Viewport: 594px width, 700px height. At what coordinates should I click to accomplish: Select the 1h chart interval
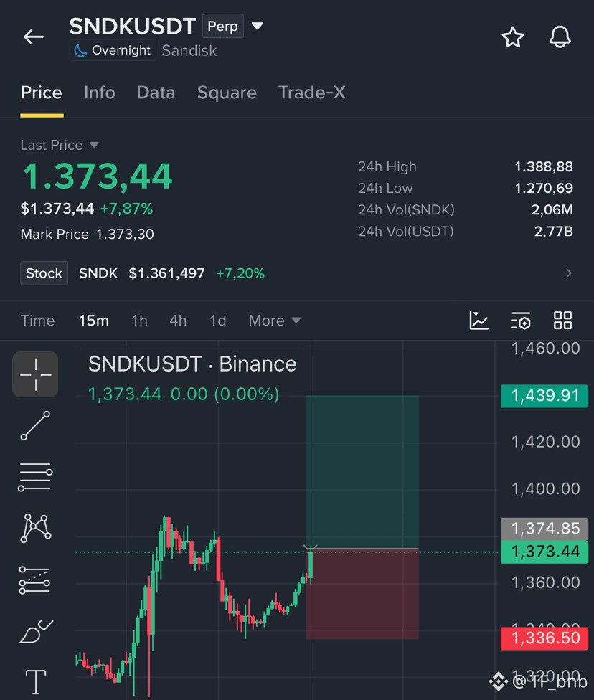pos(139,321)
